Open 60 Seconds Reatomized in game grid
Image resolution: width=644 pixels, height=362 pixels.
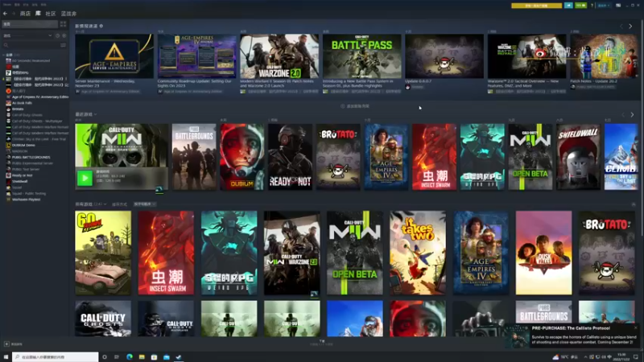tap(103, 253)
